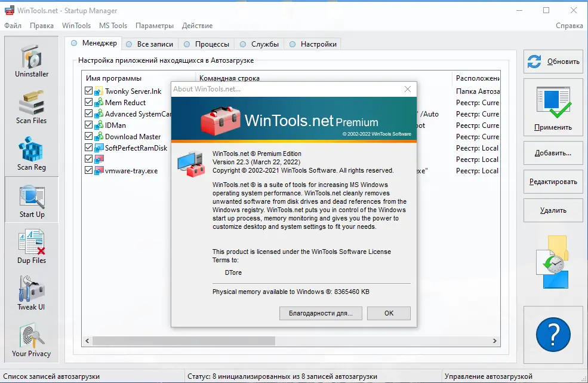Viewport: 588px width, 383px height.
Task: Click the horizontal scrollbar right arrow
Action: (x=495, y=341)
